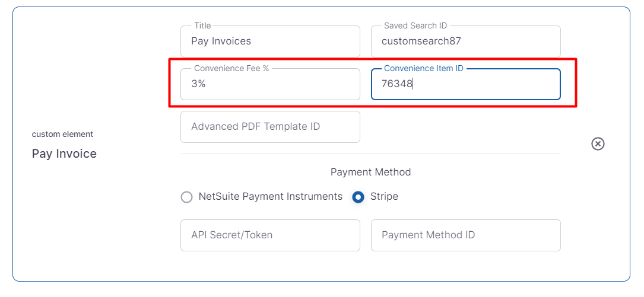The width and height of the screenshot is (644, 297).
Task: Select the Stripe radio button
Action: coord(358,197)
